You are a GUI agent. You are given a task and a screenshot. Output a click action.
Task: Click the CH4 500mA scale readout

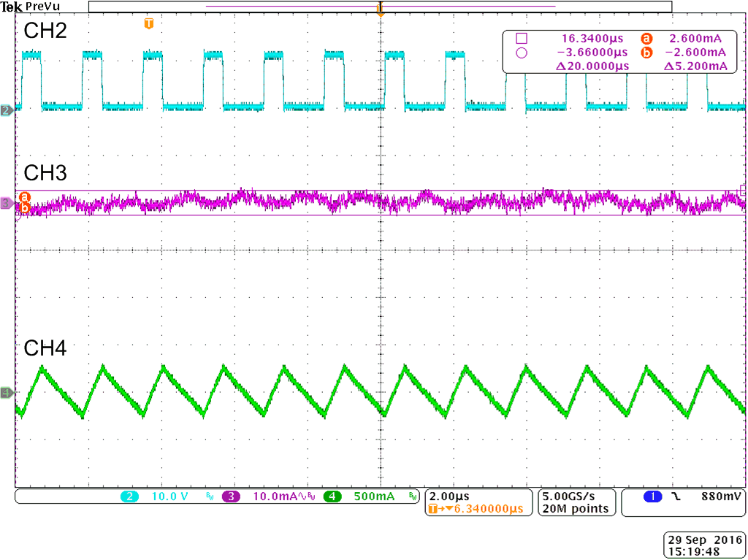[376, 496]
